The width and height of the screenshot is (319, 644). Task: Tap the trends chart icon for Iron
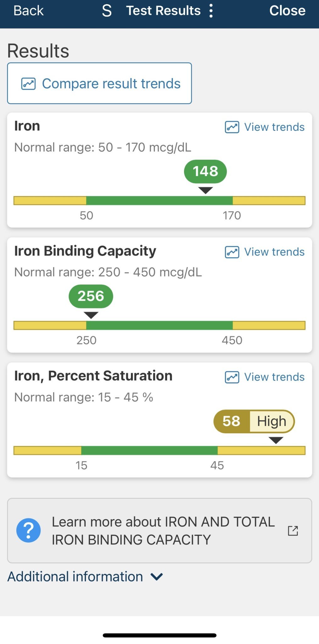[x=232, y=127]
